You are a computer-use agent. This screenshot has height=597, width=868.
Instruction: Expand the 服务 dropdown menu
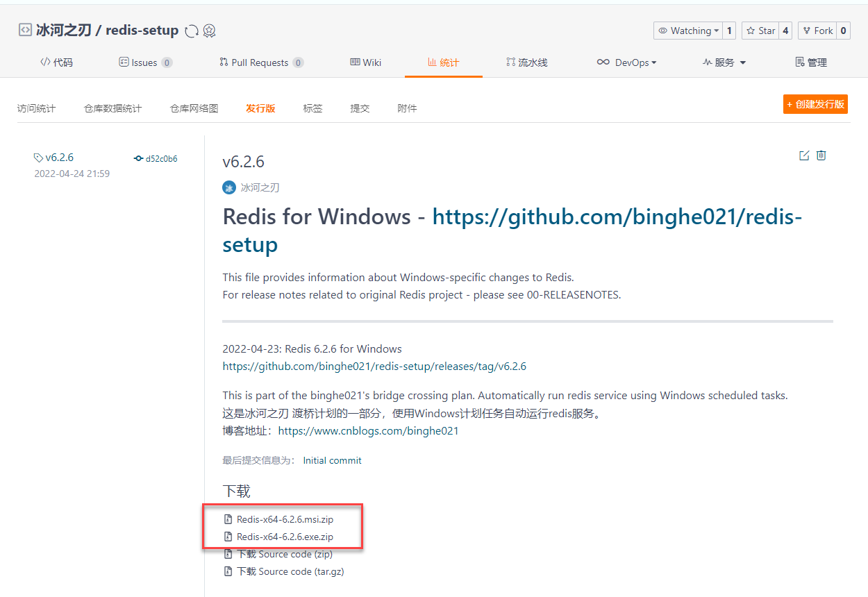point(724,62)
